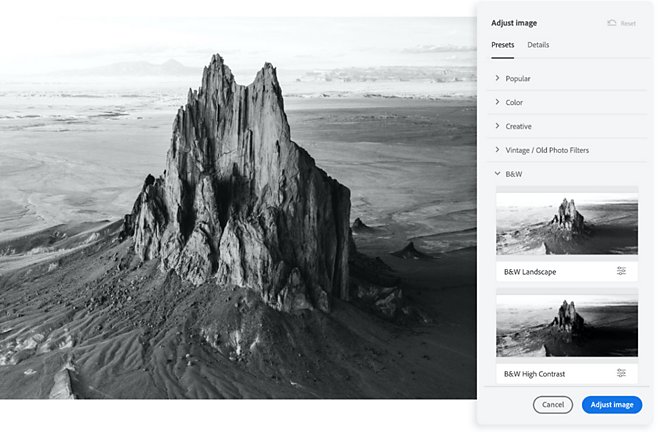
Task: Click the B&W High Contrast label
Action: (x=535, y=374)
